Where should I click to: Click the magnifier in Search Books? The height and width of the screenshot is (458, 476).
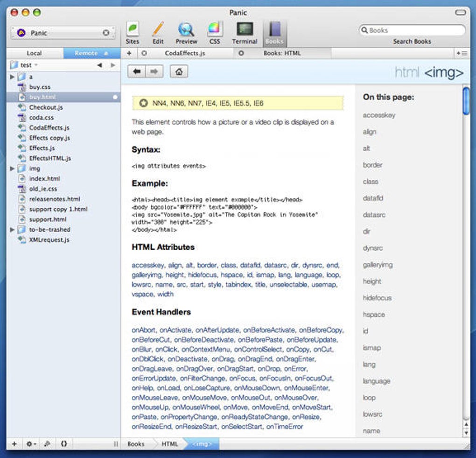pyautogui.click(x=364, y=30)
